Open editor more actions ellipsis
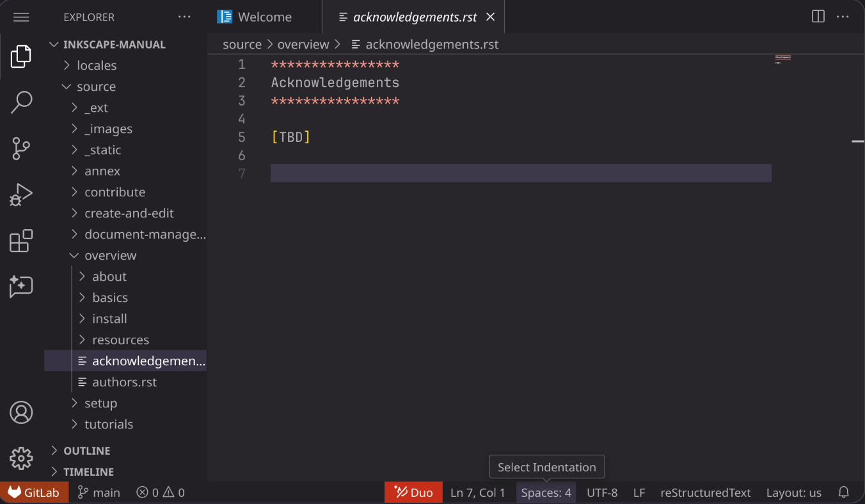865x504 pixels. (x=843, y=17)
